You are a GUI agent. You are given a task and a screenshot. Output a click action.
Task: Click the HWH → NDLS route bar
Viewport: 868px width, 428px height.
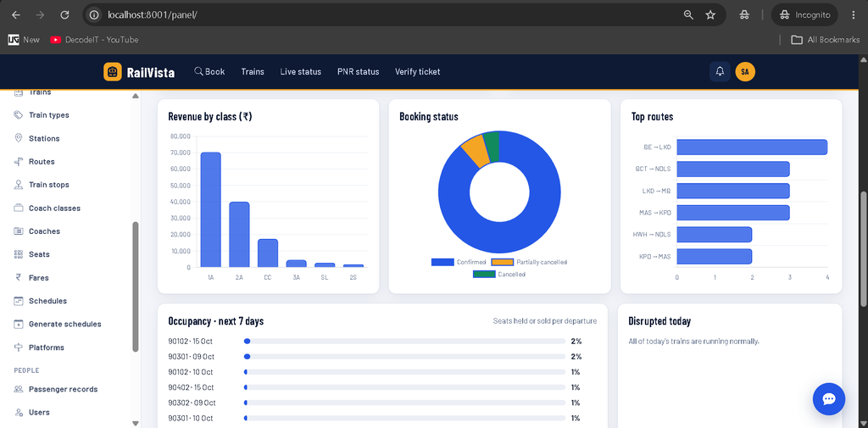(x=714, y=234)
